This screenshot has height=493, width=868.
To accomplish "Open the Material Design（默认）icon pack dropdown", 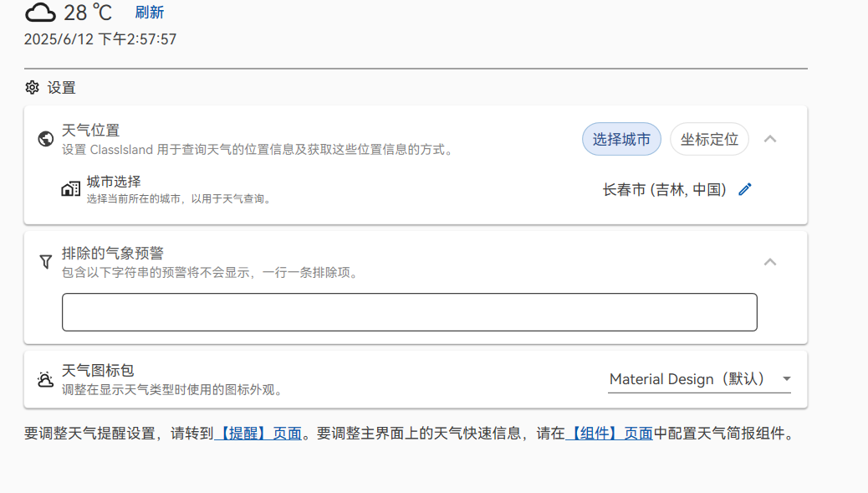I will 699,379.
